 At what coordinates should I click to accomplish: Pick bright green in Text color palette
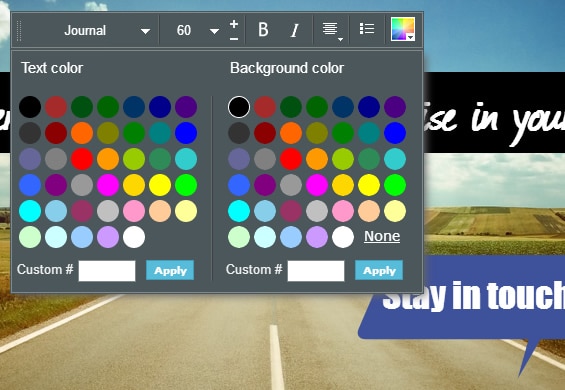point(186,185)
